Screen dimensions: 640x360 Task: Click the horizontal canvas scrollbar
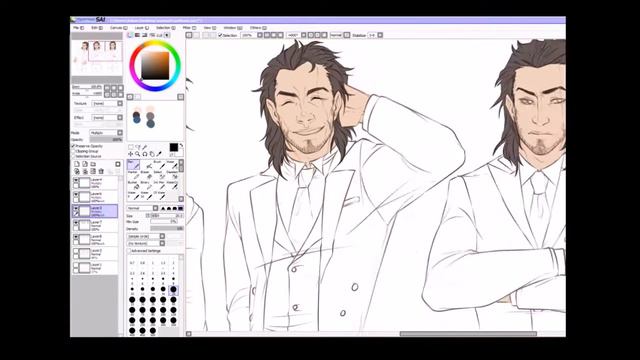coord(468,333)
